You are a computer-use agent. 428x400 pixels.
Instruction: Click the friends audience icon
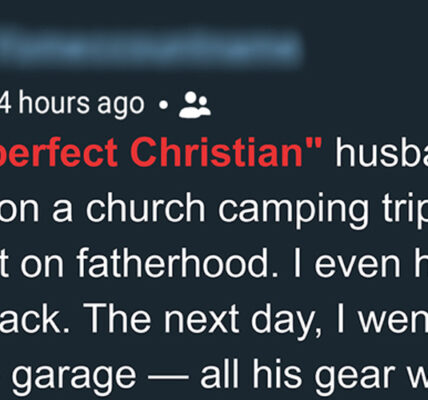point(195,104)
